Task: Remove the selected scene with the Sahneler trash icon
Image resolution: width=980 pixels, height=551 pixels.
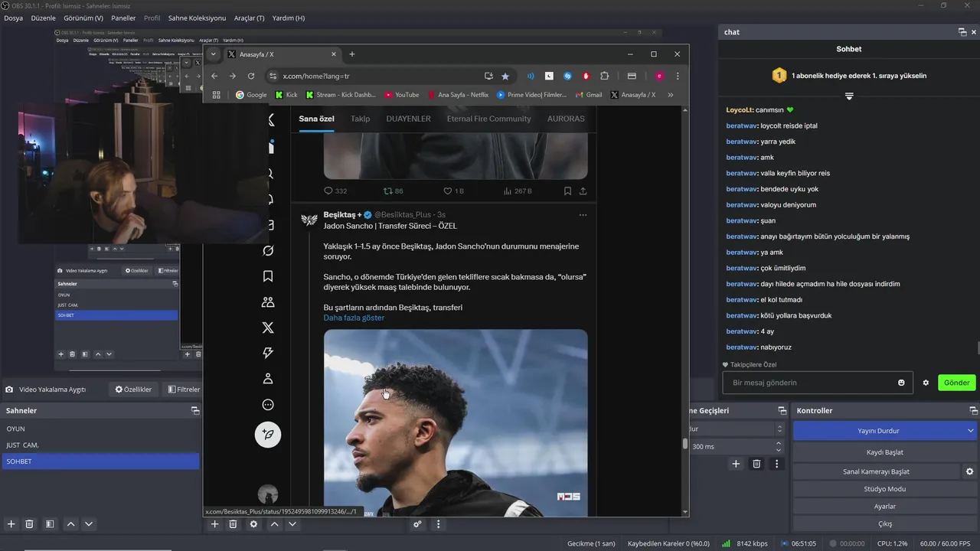Action: (x=29, y=524)
